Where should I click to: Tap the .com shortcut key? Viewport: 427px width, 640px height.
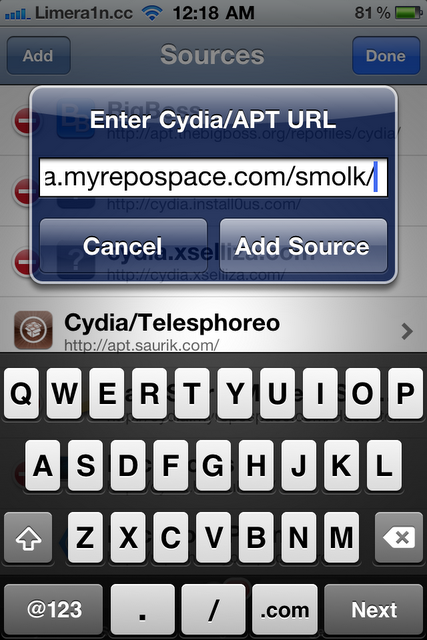(285, 610)
